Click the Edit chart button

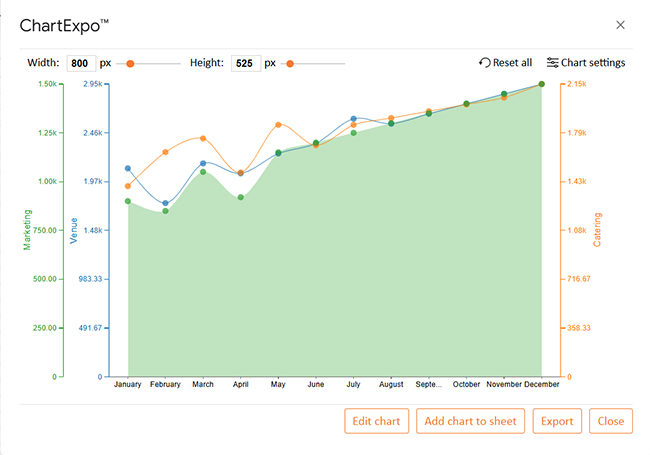coord(376,421)
